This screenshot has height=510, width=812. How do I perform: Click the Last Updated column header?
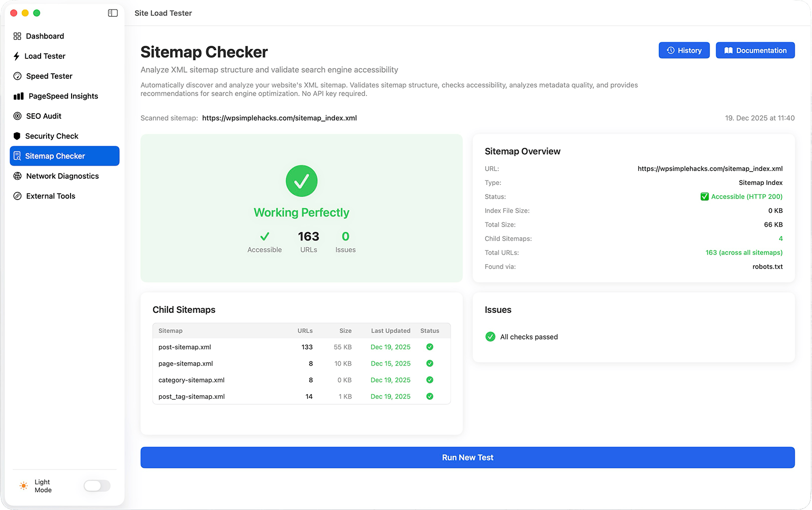click(390, 331)
